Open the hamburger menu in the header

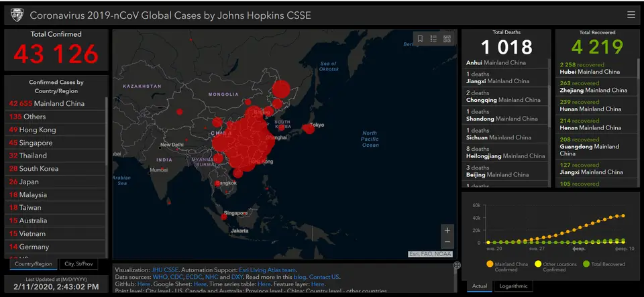coord(631,15)
